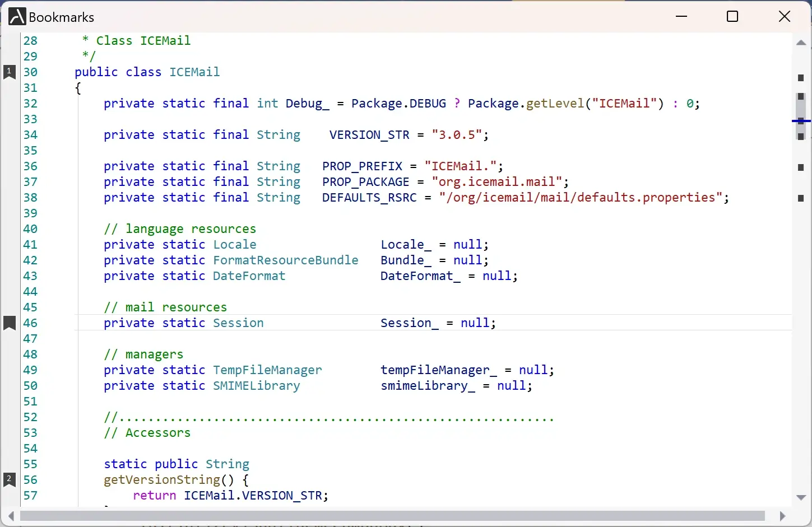Minimize the Bookmarks window
Image resolution: width=812 pixels, height=527 pixels.
(681, 17)
